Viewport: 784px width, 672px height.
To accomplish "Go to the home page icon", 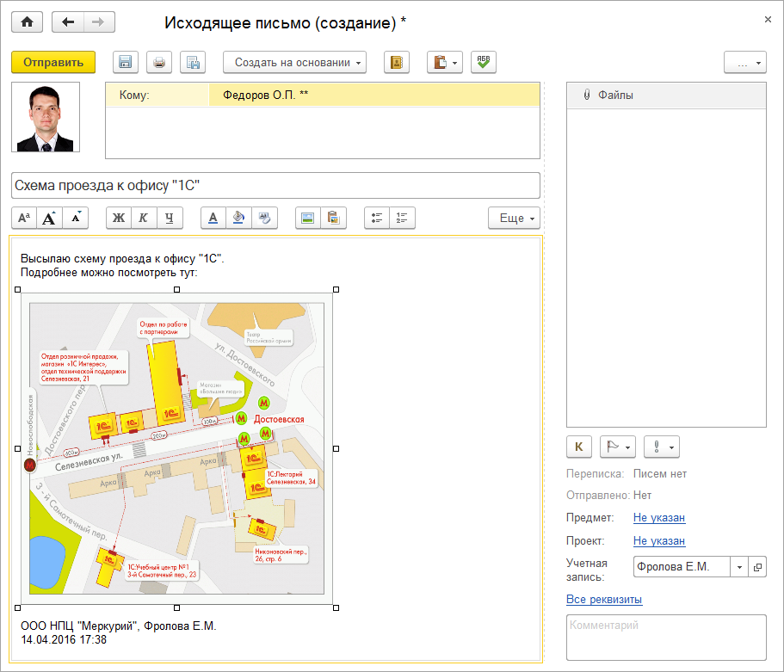I will (27, 22).
